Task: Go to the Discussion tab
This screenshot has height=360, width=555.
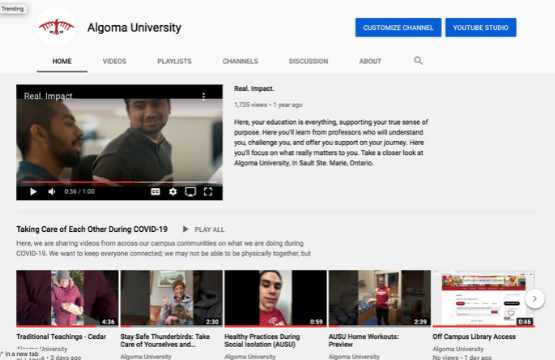Action: (x=309, y=61)
